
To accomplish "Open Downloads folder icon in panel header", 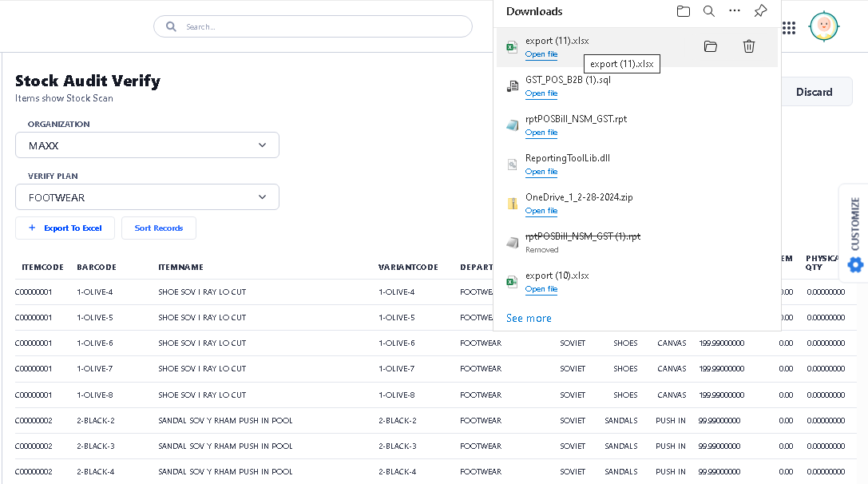I will coord(683,11).
